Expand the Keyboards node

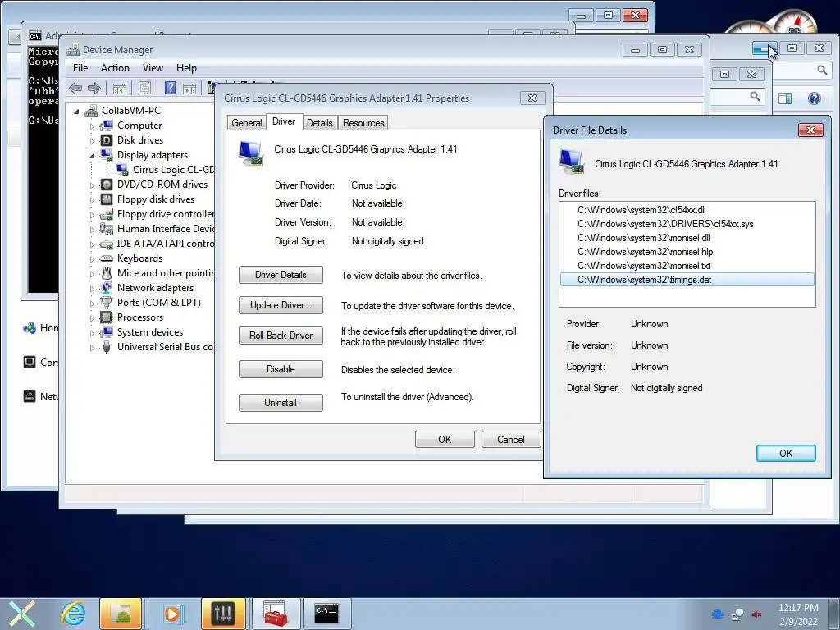click(x=92, y=259)
